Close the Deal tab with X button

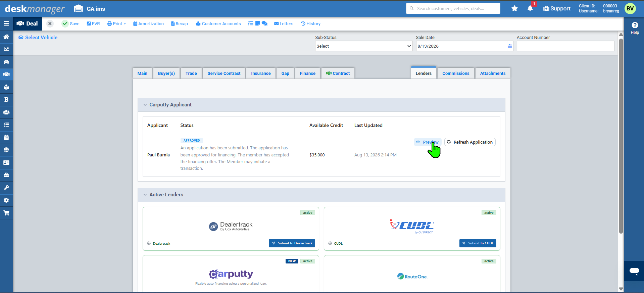click(x=50, y=23)
